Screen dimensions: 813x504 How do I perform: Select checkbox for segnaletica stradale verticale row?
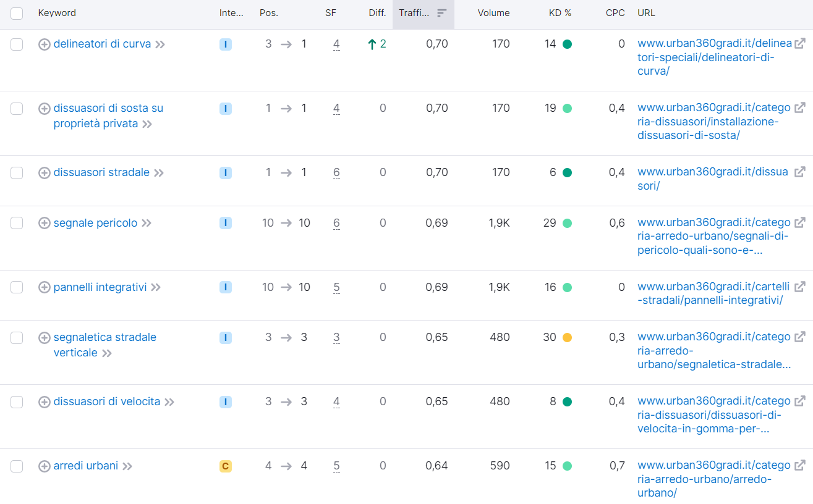click(17, 338)
